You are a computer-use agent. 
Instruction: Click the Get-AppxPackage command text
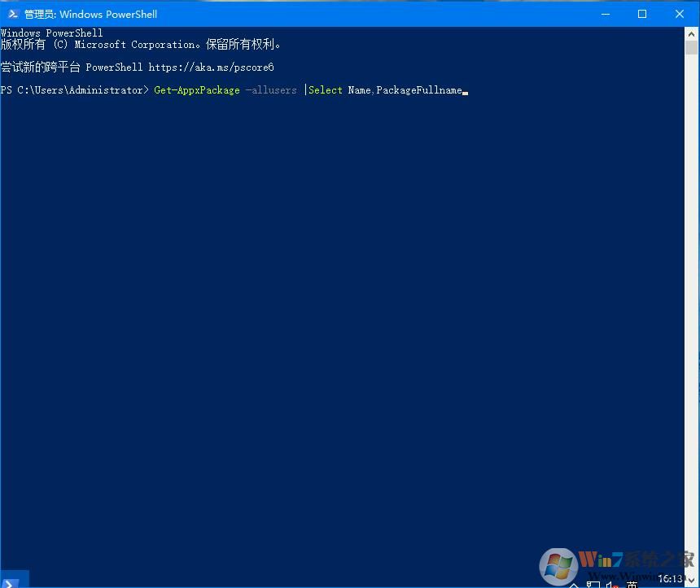tap(197, 90)
